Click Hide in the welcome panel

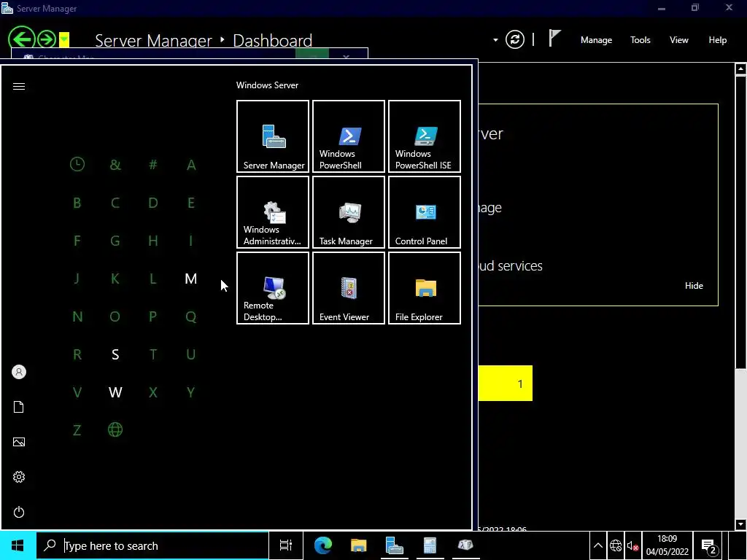click(694, 286)
